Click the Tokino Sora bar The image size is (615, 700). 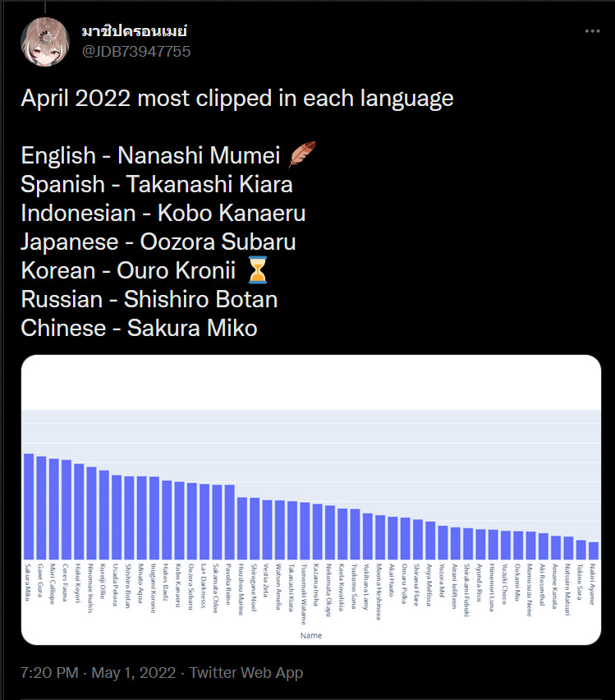point(581,550)
